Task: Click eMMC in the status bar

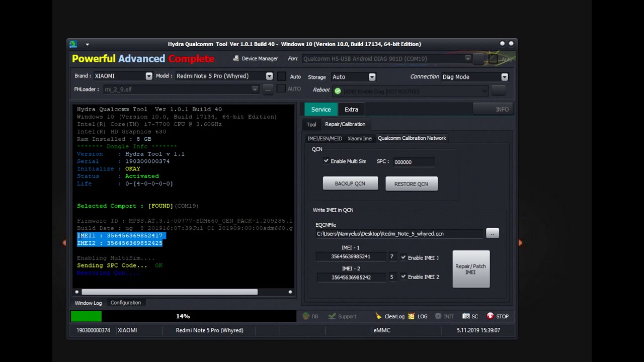Action: [382, 330]
